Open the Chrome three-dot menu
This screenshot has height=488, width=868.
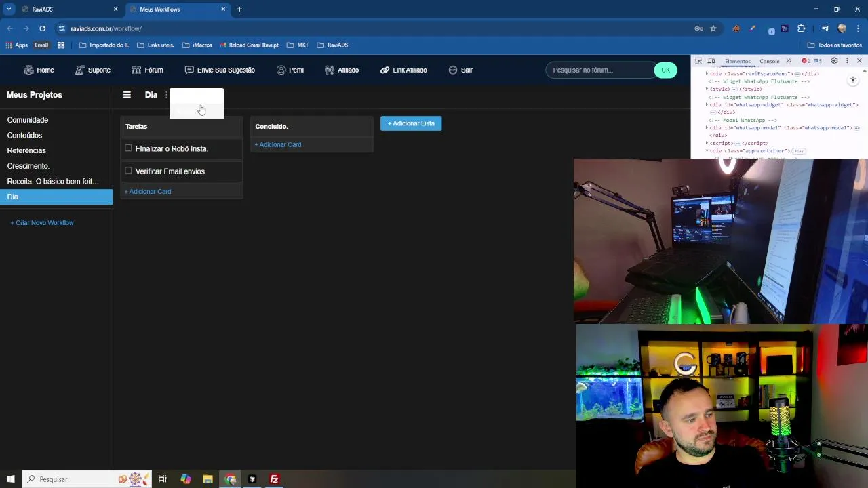[858, 28]
